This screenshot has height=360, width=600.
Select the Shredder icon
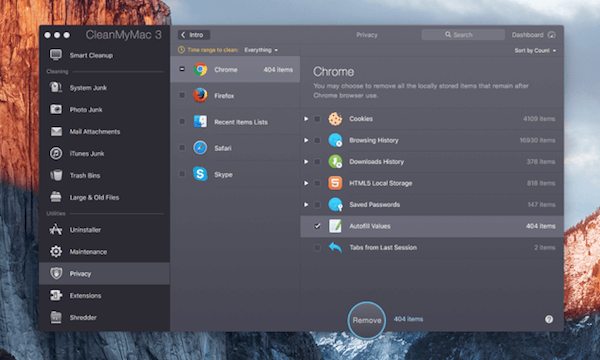(56, 317)
